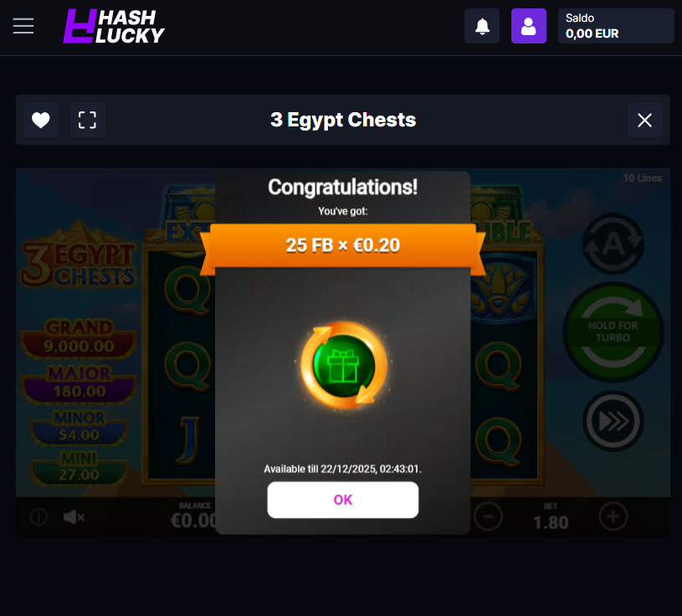
Task: Decrease the bet with minus button
Action: tap(488, 516)
